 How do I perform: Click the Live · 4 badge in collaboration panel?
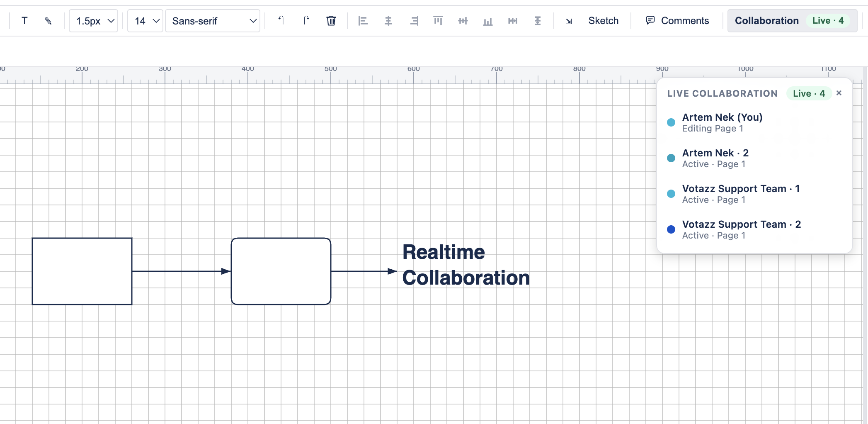tap(809, 93)
